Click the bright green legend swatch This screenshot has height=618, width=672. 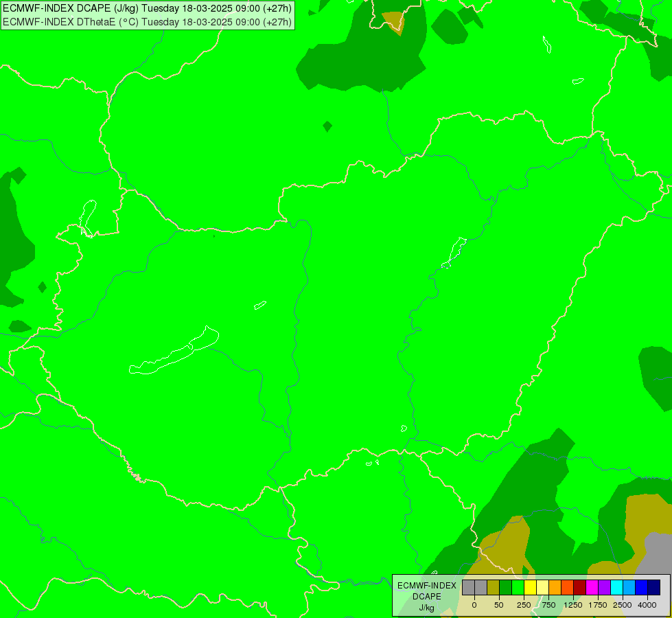(518, 587)
